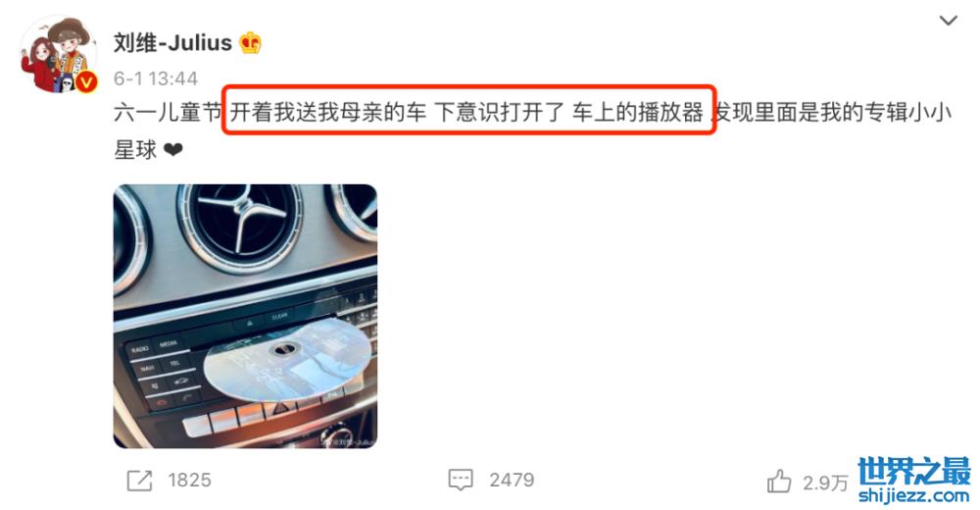This screenshot has width=980, height=510.
Task: Click the red-boxed text 开着我送我母亲的车
Action: (x=328, y=113)
